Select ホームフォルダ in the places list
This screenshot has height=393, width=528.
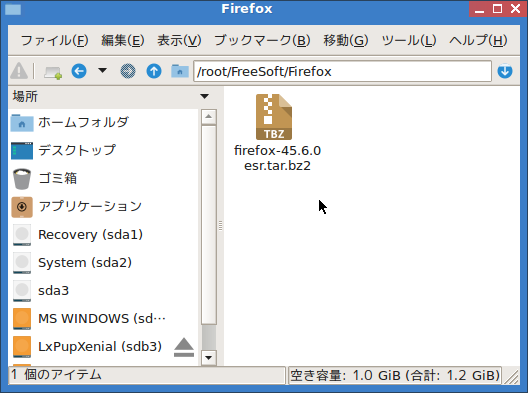click(103, 122)
